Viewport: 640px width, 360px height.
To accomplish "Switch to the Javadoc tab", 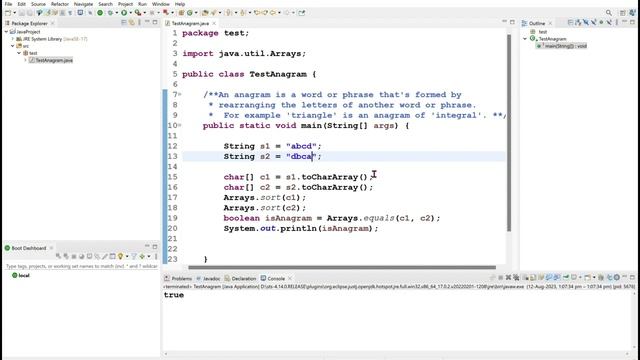I will 209,278.
